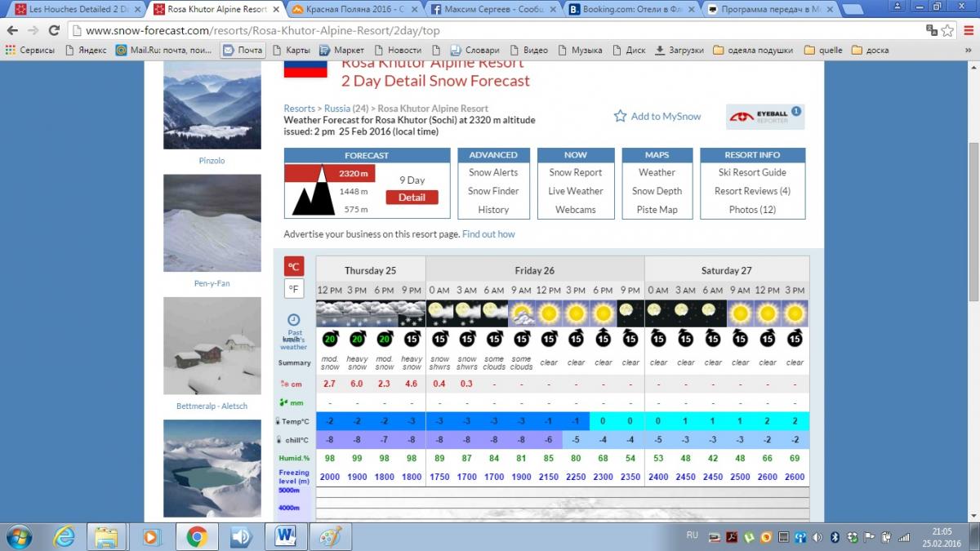This screenshot has height=551, width=980.
Task: Open the Snow Report link
Action: 575,172
